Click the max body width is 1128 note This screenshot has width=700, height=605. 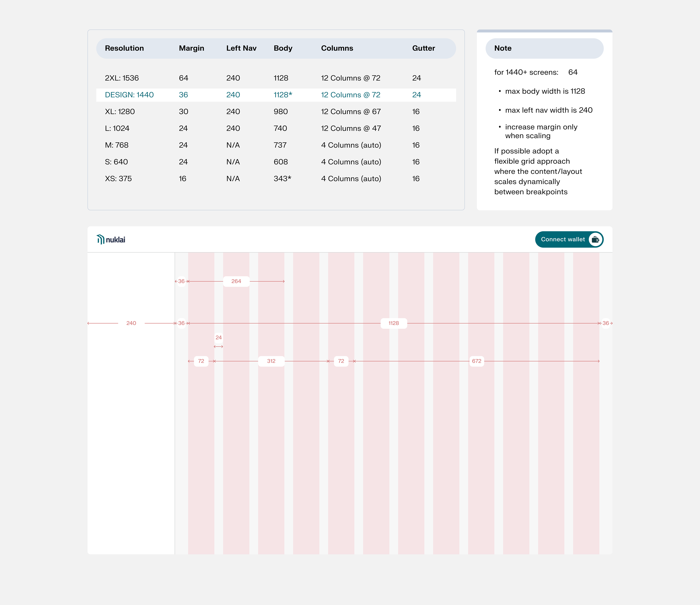click(x=545, y=91)
